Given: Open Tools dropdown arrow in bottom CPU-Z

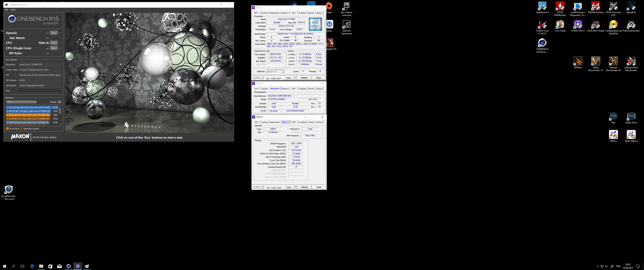Looking at the screenshot, I should (295, 187).
